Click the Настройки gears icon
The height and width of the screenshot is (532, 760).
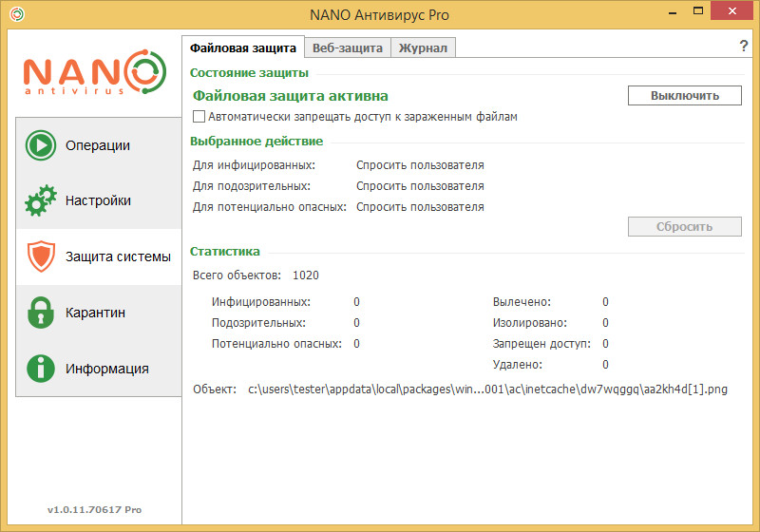[x=41, y=200]
